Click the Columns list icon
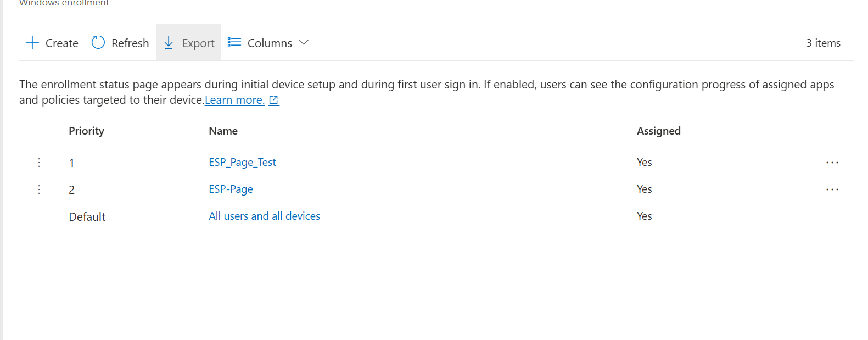The height and width of the screenshot is (340, 868). click(234, 42)
